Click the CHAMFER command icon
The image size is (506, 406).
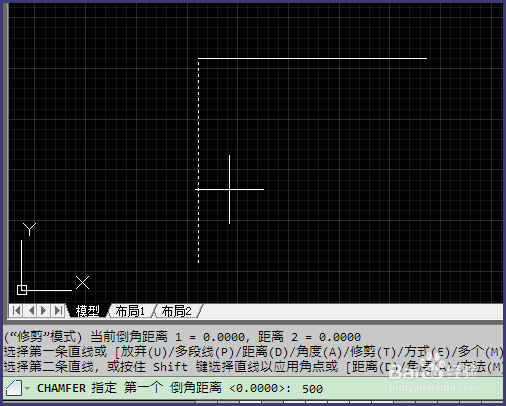(x=14, y=388)
